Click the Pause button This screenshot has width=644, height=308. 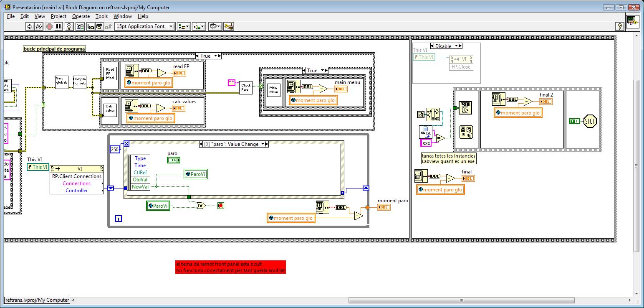point(59,26)
